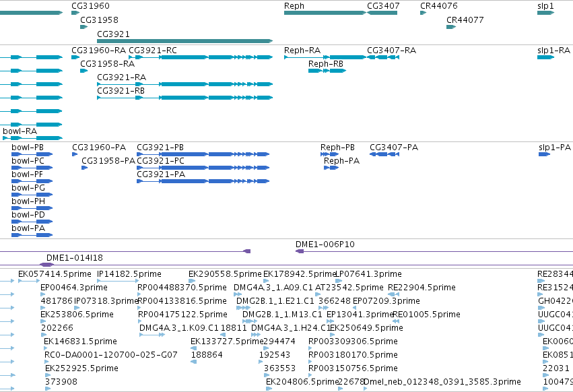Select the CG31958-PA protein label

pos(108,161)
